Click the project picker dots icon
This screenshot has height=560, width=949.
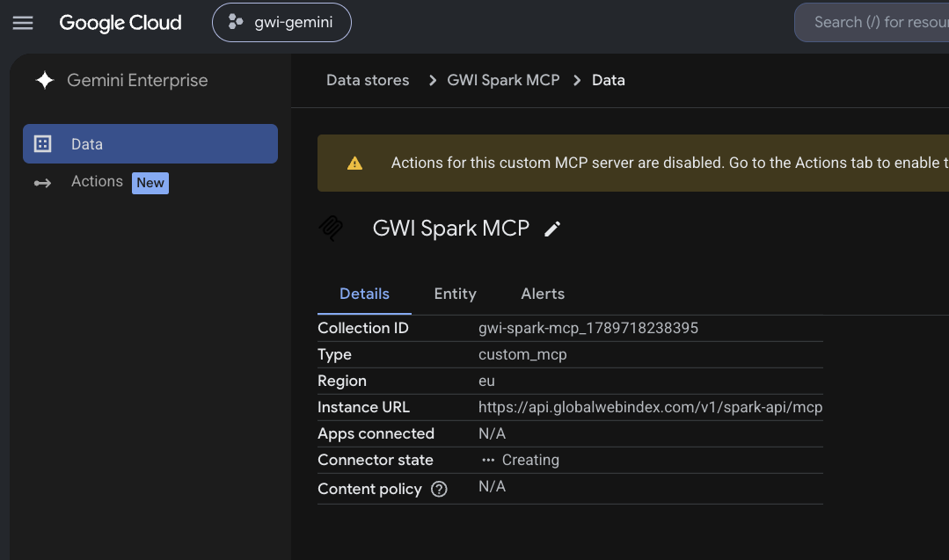[235, 22]
